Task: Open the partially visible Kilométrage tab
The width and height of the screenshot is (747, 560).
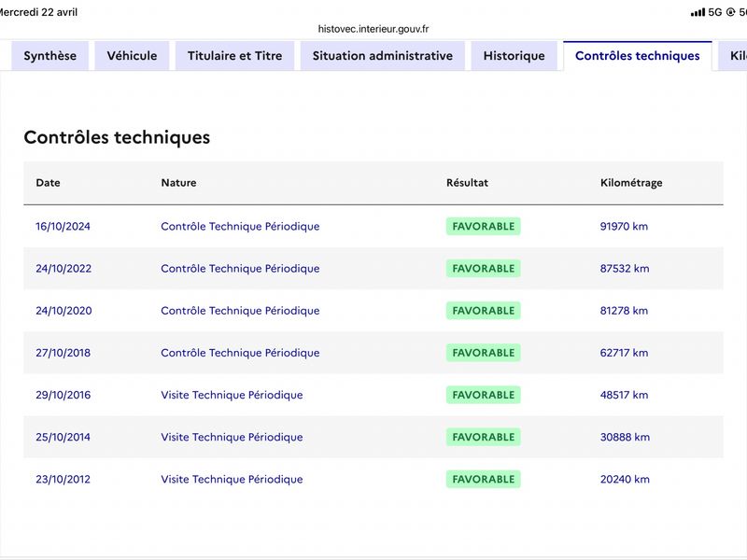Action: click(x=734, y=56)
